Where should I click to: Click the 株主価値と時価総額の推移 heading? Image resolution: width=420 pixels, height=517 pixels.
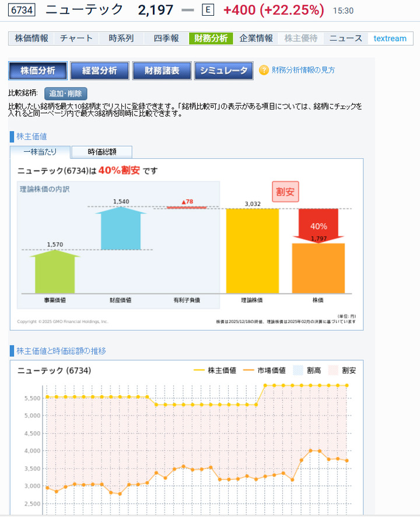point(61,351)
